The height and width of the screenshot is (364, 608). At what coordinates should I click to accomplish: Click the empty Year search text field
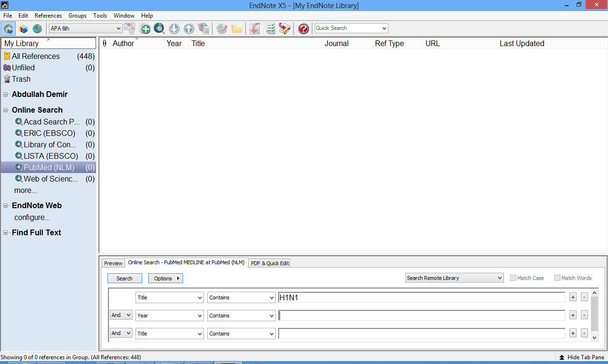coord(422,316)
